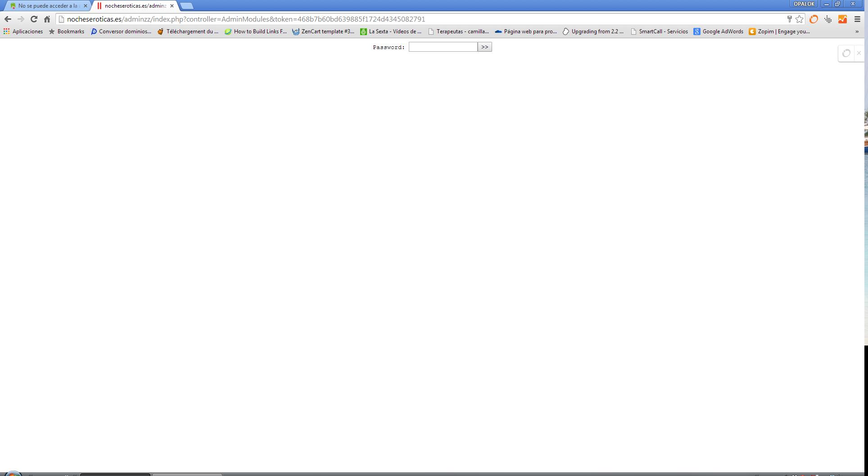The image size is (868, 476).
Task: Close the nocheseroticas.es tab
Action: point(172,6)
